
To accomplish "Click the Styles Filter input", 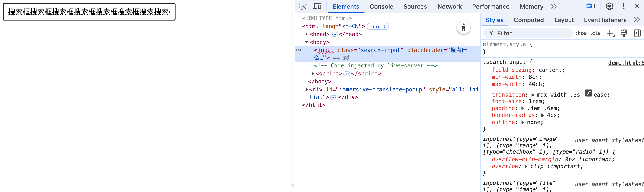I will [x=528, y=33].
